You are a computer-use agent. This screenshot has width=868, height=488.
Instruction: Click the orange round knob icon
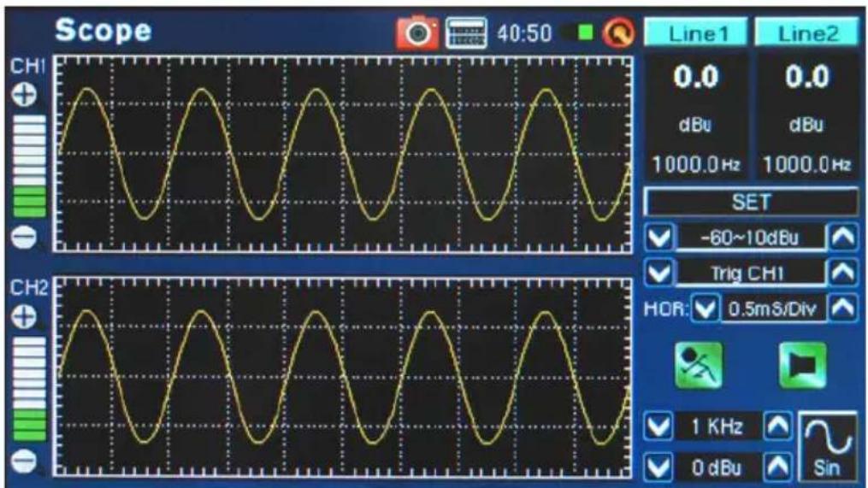[x=618, y=33]
